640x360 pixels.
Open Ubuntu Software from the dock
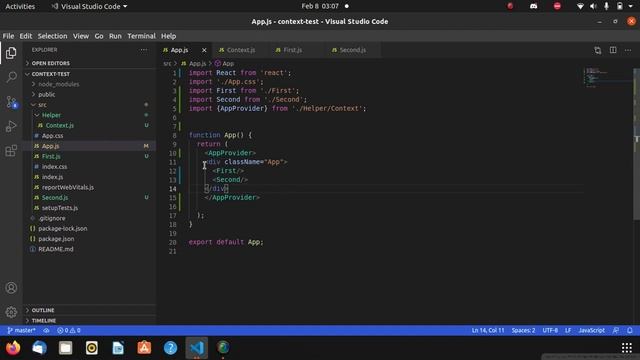144,348
